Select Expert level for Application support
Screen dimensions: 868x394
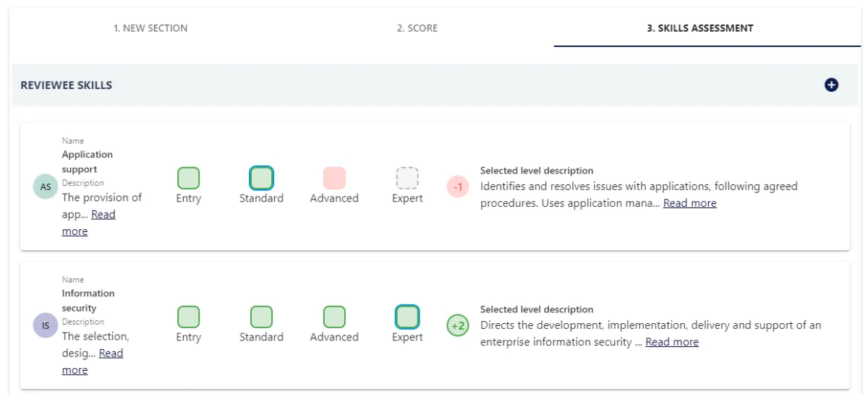(407, 178)
